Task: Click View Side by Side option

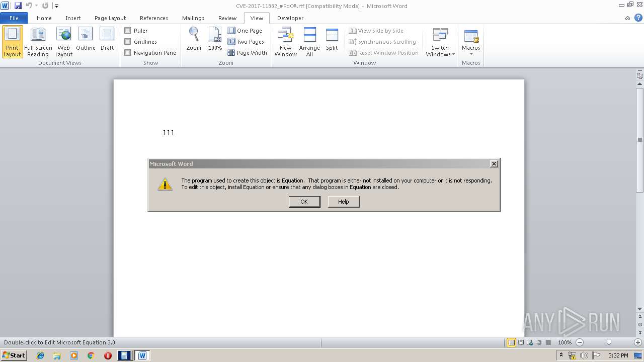Action: click(x=376, y=31)
